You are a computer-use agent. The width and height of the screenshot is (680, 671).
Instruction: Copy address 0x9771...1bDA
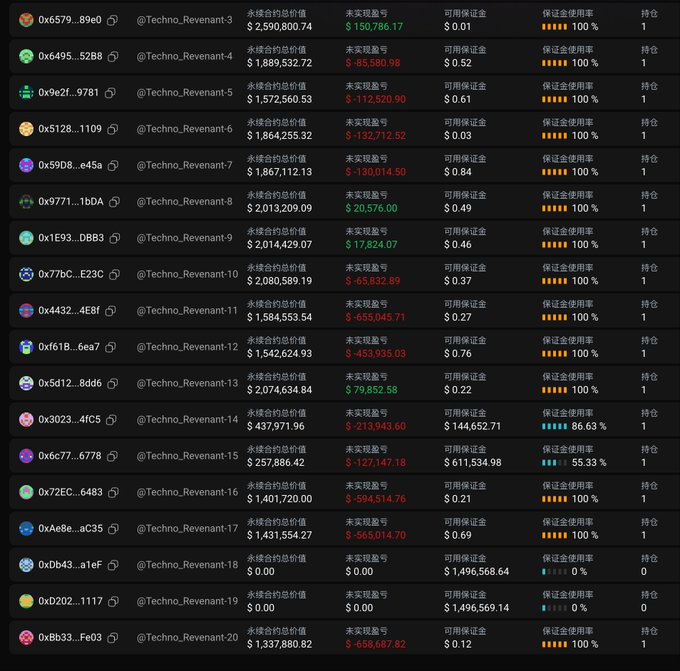coord(114,202)
